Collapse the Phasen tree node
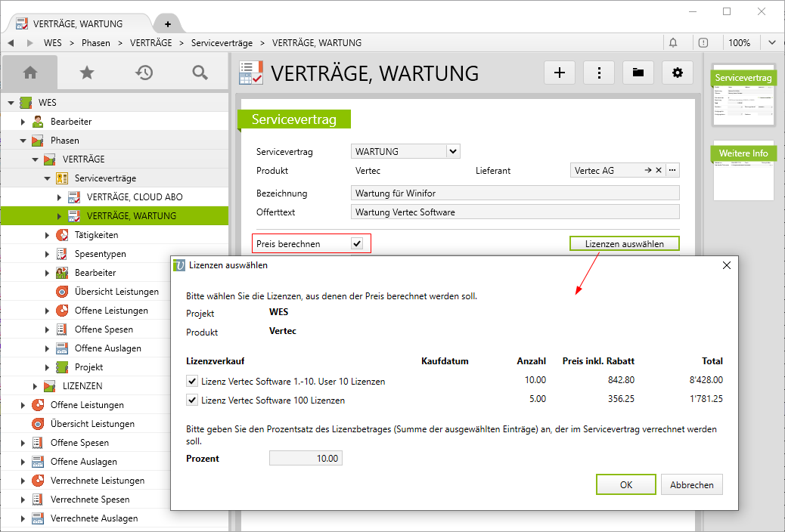Image resolution: width=785 pixels, height=532 pixels. (x=23, y=141)
